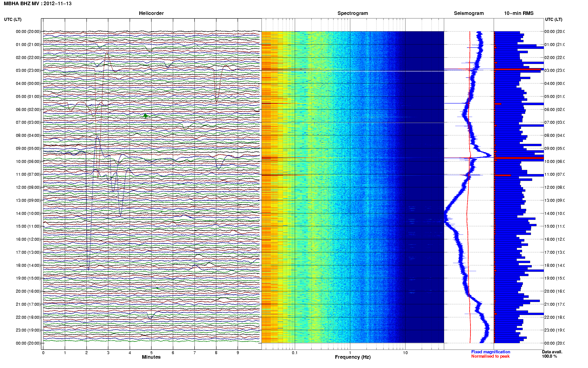The width and height of the screenshot is (588, 368).
Task: Click the 17:00 (13:00) label on the left axis
Action: click(x=28, y=252)
